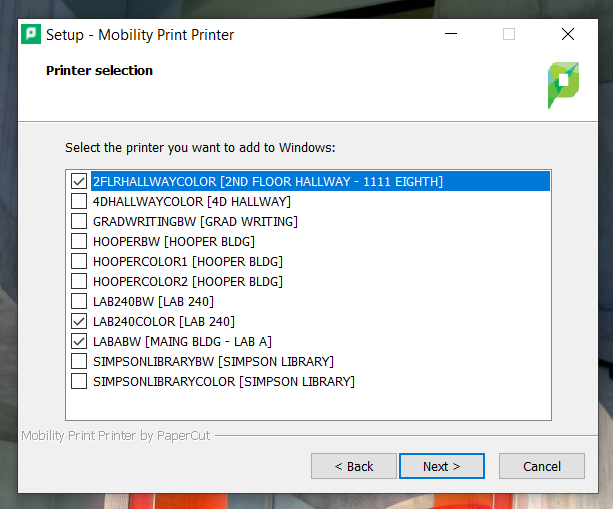Tick the SIMPSONLIBRARYCOLOR checkbox
Image resolution: width=613 pixels, height=509 pixels.
tap(79, 381)
